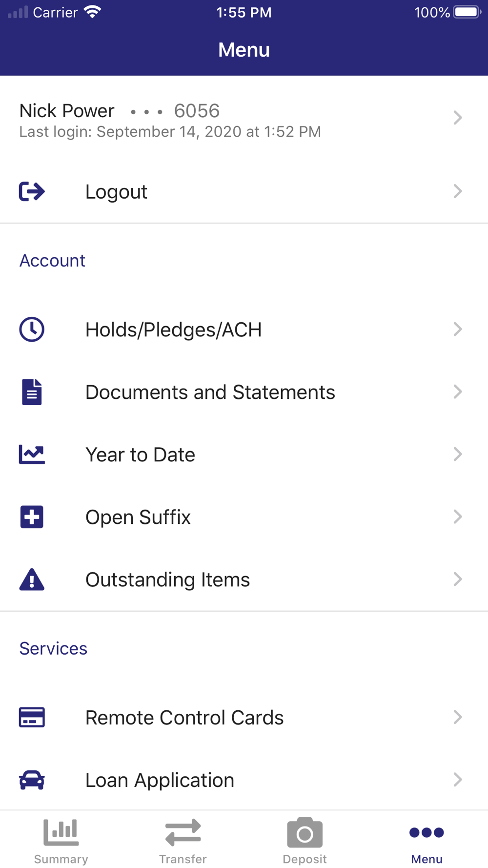Open Documents and Statements
The height and width of the screenshot is (868, 488).
(210, 393)
